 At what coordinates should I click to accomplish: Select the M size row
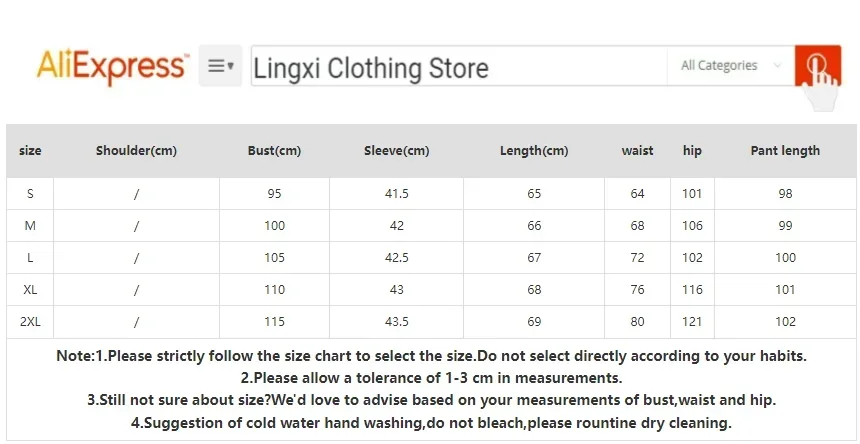tap(30, 226)
